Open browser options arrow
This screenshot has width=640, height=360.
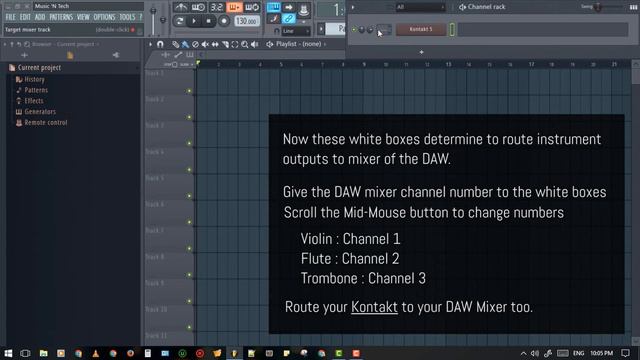5,44
